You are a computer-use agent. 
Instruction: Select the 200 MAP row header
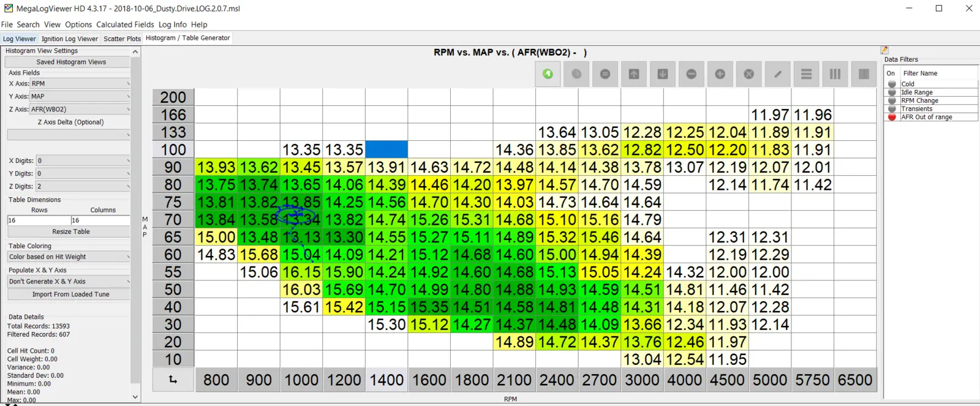[173, 97]
